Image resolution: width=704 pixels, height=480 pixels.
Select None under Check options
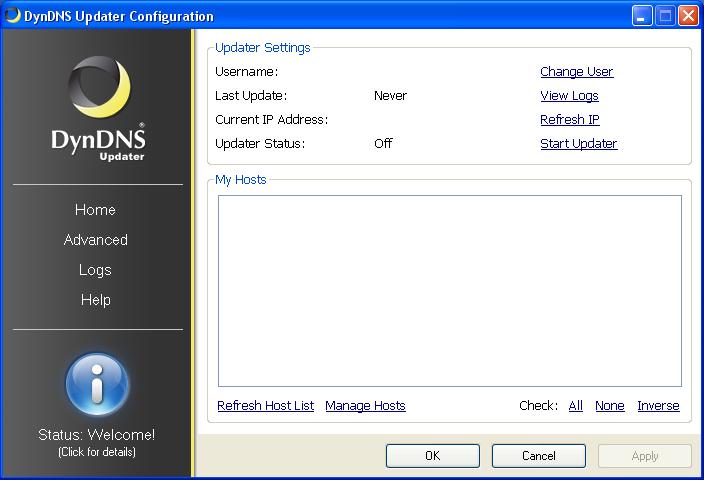click(x=610, y=405)
